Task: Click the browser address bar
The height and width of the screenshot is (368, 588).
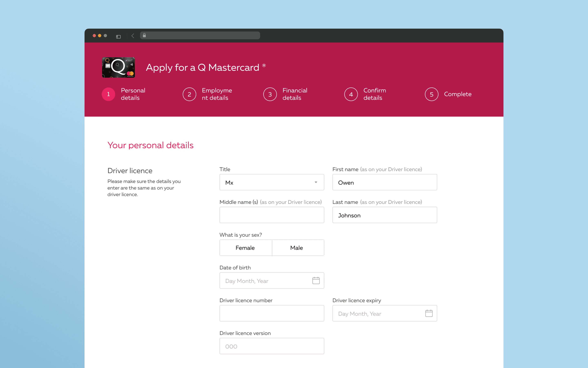Action: point(200,35)
